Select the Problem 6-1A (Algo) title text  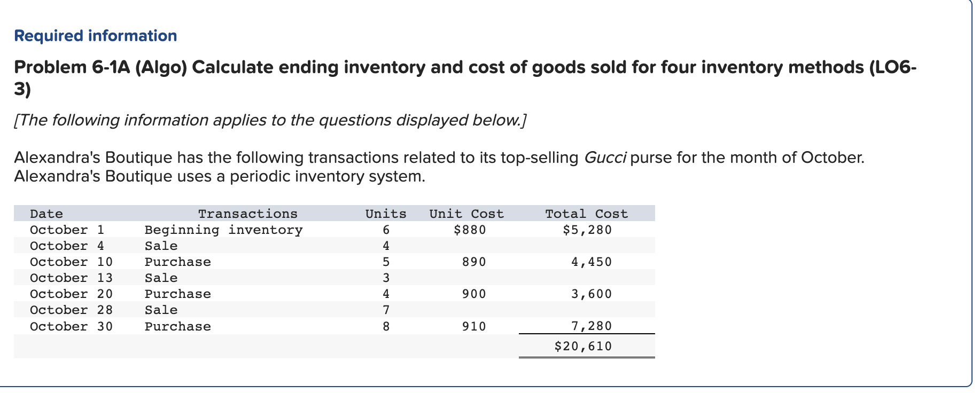click(465, 78)
